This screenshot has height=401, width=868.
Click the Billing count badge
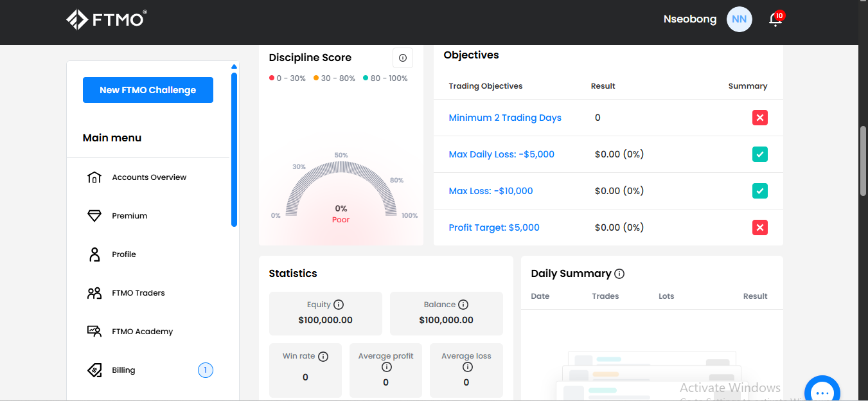coord(205,370)
